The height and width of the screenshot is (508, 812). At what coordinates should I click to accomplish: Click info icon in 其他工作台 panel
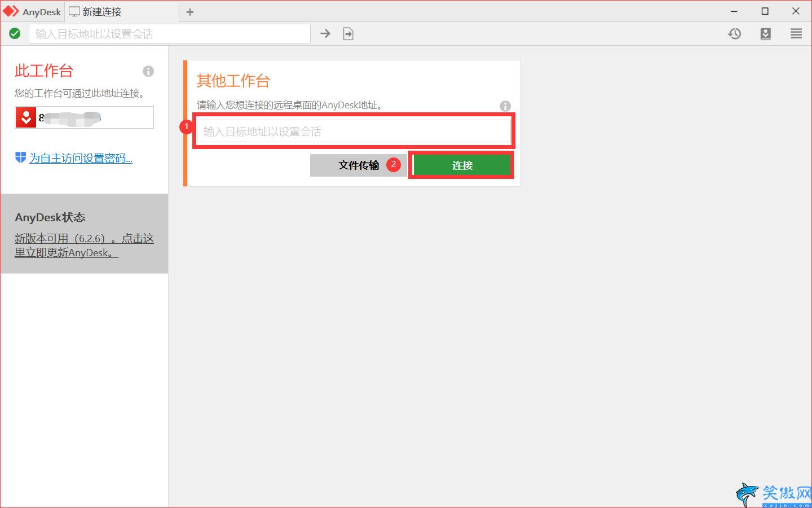pos(505,106)
